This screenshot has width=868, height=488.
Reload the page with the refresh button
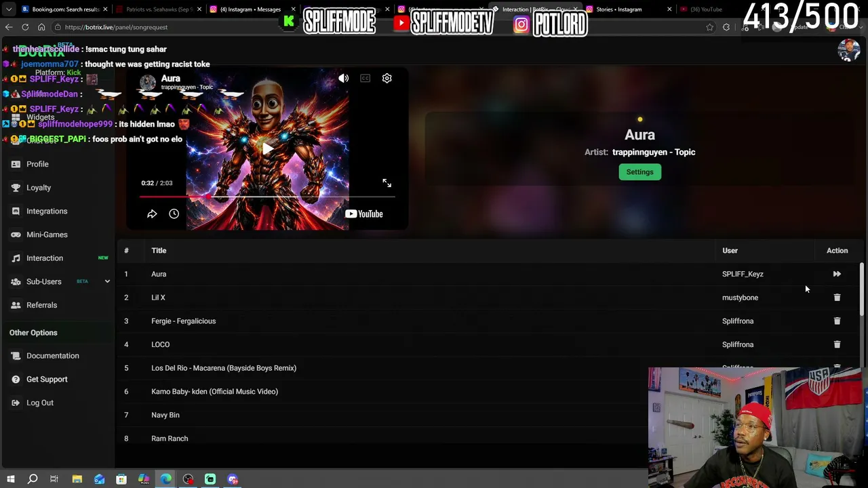(x=25, y=27)
